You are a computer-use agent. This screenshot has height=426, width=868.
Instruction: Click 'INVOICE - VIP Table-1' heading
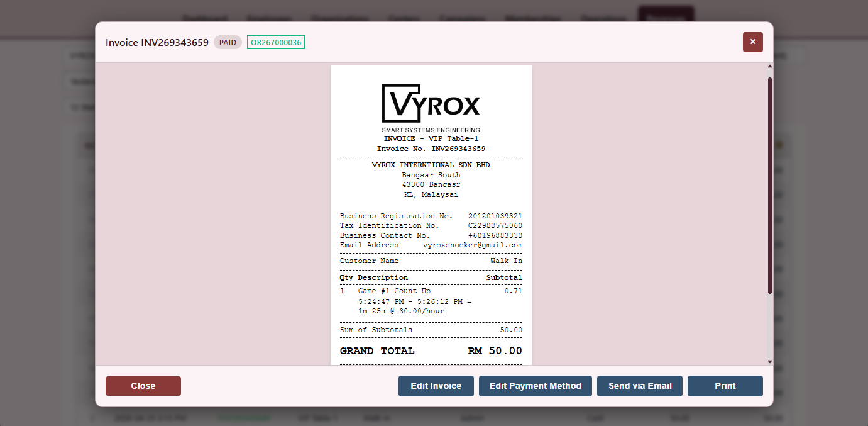(431, 139)
